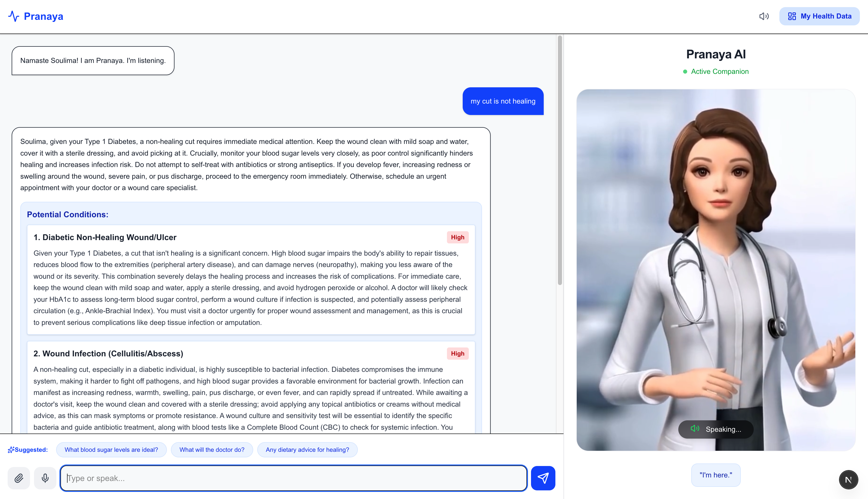Open My Health Data
868x499 pixels.
pyautogui.click(x=820, y=16)
